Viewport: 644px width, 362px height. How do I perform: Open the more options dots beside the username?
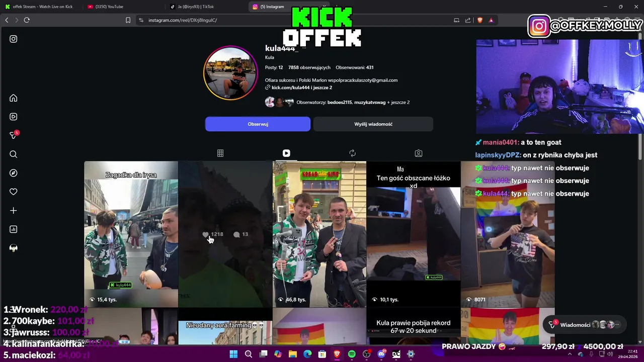(x=304, y=48)
